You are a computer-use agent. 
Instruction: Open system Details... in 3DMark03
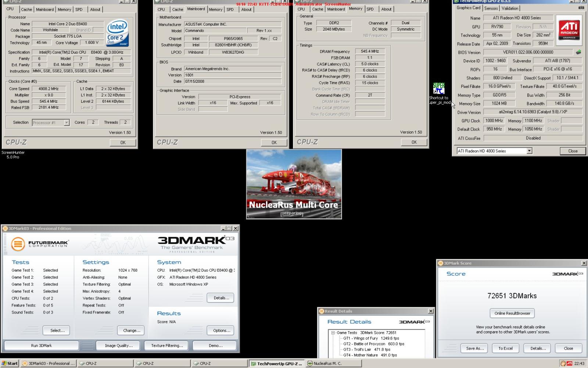221,298
